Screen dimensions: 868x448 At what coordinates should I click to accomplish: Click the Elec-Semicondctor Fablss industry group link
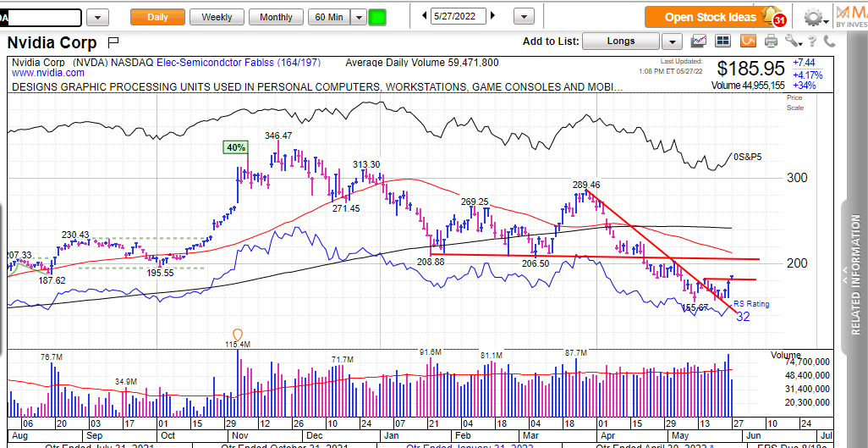pyautogui.click(x=239, y=63)
